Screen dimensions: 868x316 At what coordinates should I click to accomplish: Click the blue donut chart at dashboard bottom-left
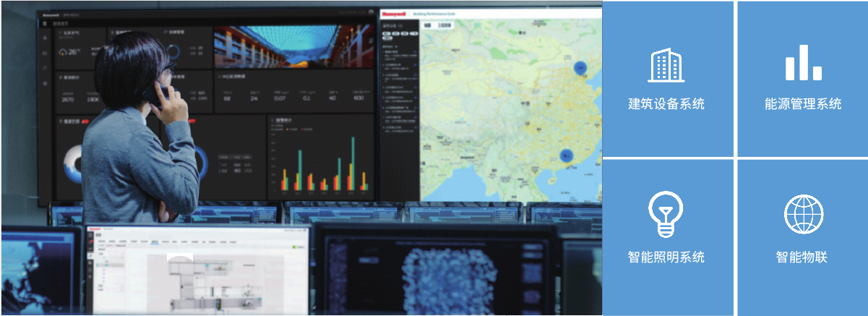tap(72, 164)
